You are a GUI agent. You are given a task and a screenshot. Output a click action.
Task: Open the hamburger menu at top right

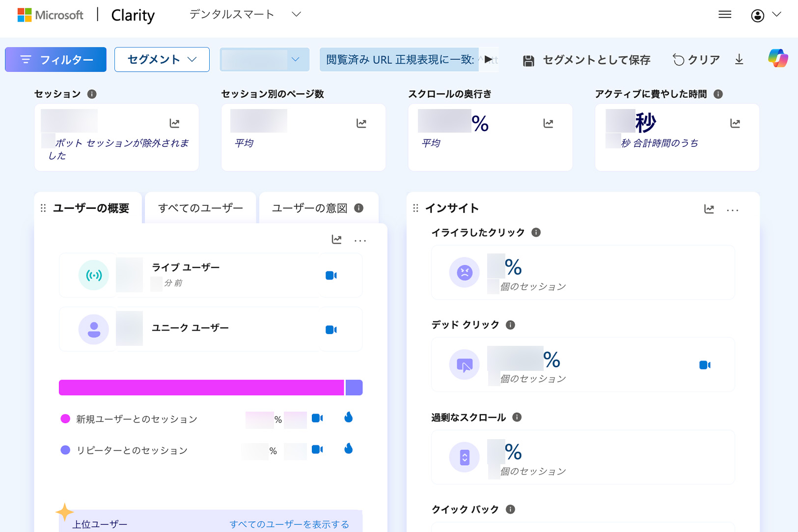coord(725,15)
